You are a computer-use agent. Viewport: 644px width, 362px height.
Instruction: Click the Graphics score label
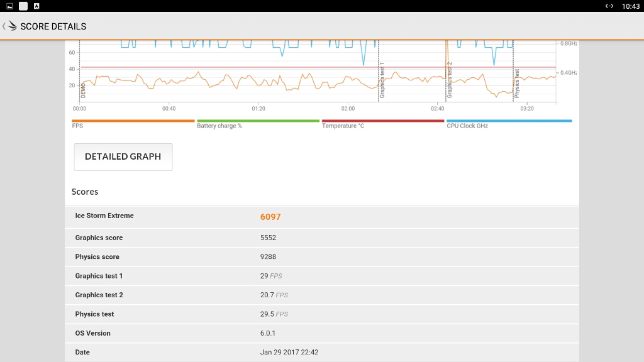(x=99, y=238)
